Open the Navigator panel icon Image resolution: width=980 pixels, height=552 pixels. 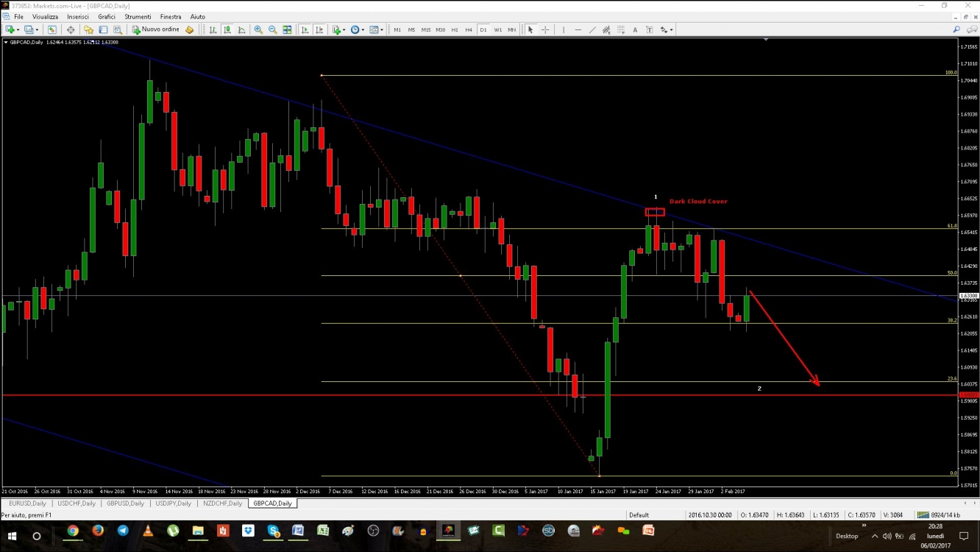(x=88, y=29)
